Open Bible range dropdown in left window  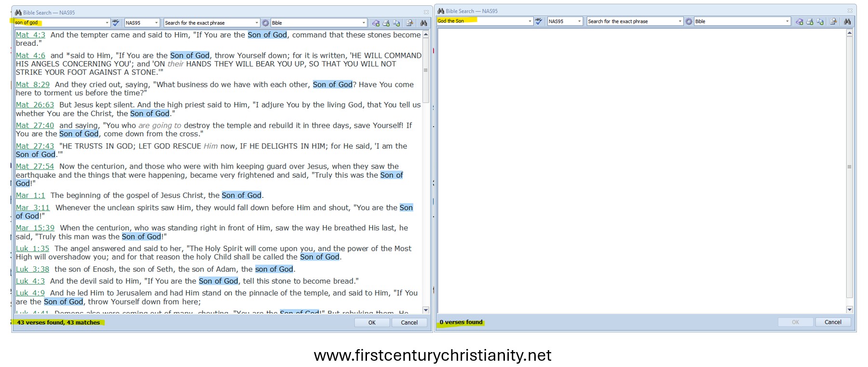(364, 23)
